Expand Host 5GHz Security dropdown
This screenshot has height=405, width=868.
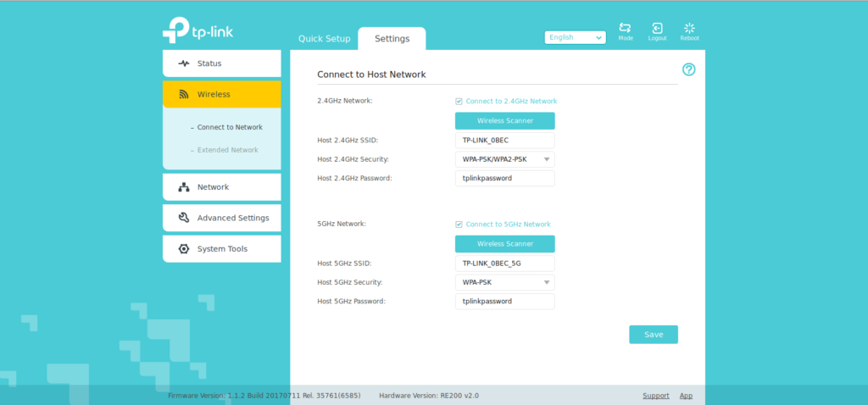[505, 282]
